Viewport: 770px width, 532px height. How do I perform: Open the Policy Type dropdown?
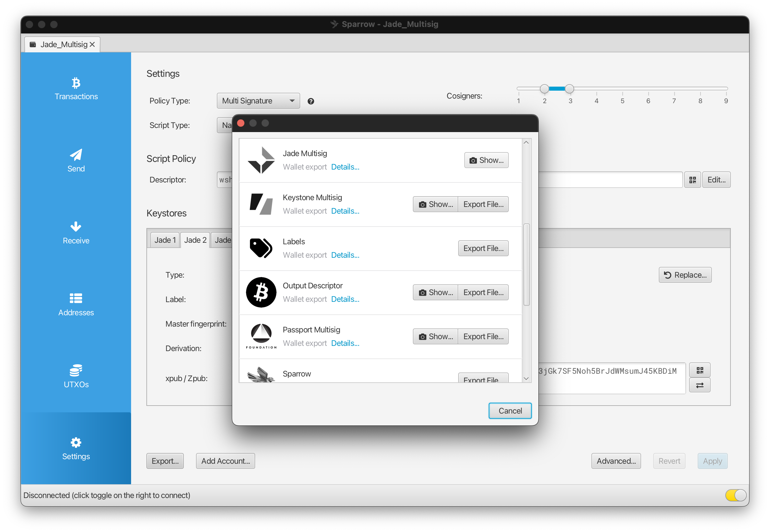[258, 101]
